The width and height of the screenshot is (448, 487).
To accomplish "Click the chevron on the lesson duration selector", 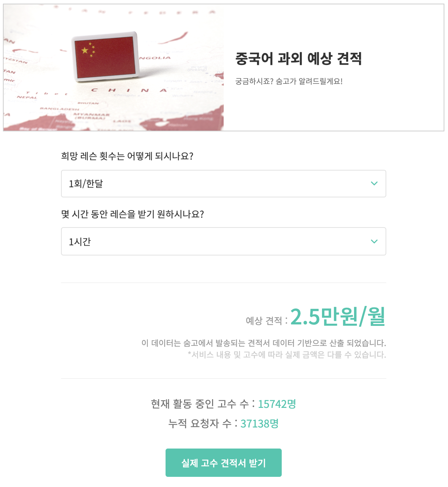I will (x=374, y=241).
